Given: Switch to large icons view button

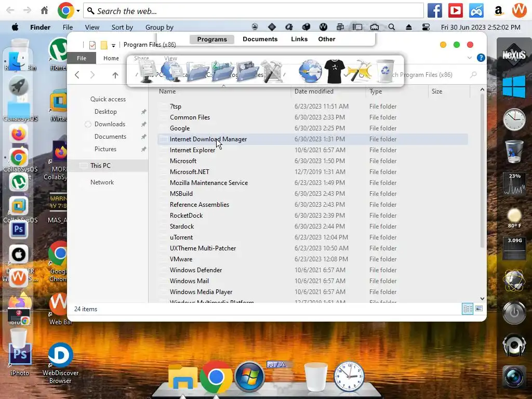Looking at the screenshot, I should coord(479,309).
